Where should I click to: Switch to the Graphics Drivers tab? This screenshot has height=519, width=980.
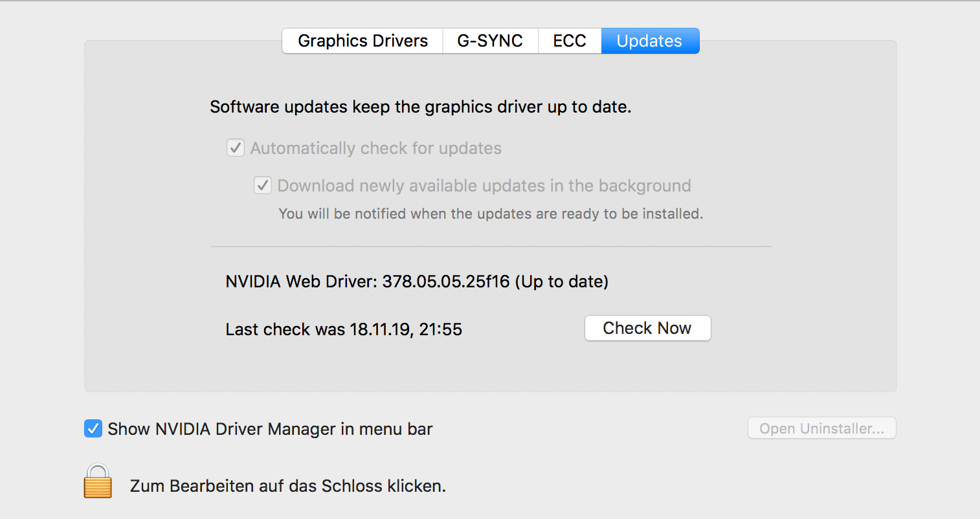[362, 41]
